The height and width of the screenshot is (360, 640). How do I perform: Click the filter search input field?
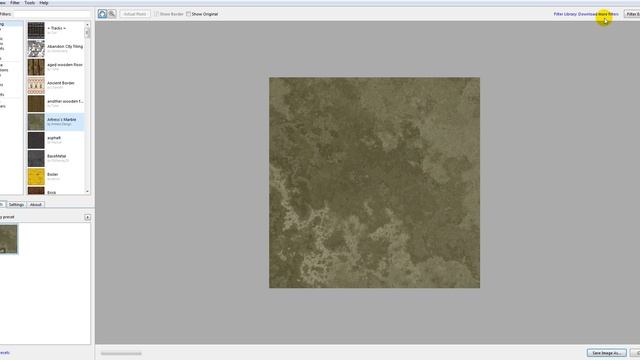tap(51, 14)
